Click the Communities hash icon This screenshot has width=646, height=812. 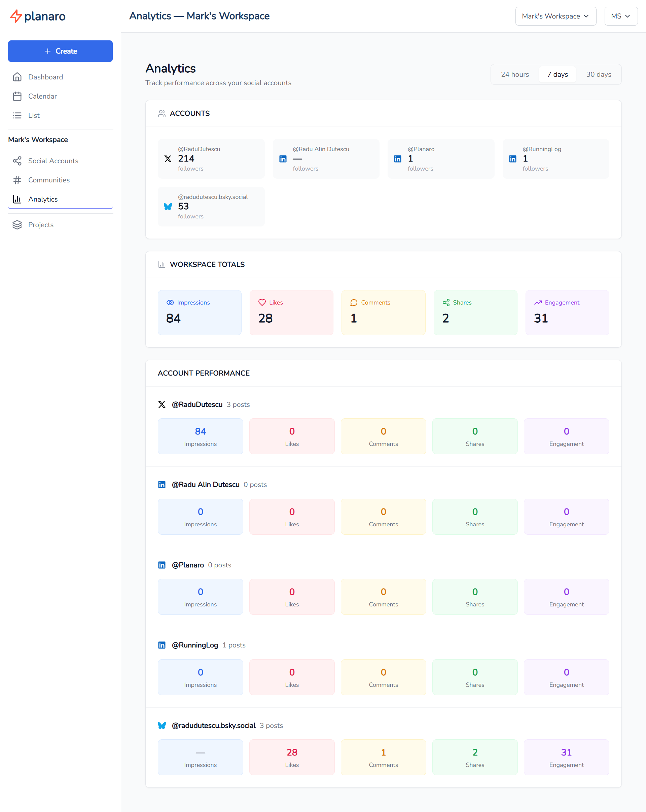tap(17, 180)
